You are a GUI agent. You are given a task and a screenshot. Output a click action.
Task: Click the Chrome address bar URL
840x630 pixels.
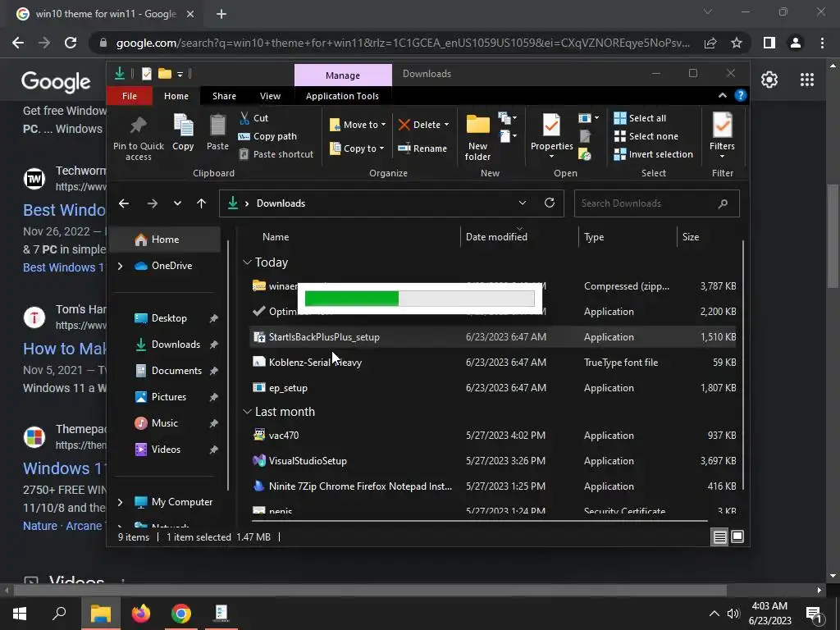point(403,43)
